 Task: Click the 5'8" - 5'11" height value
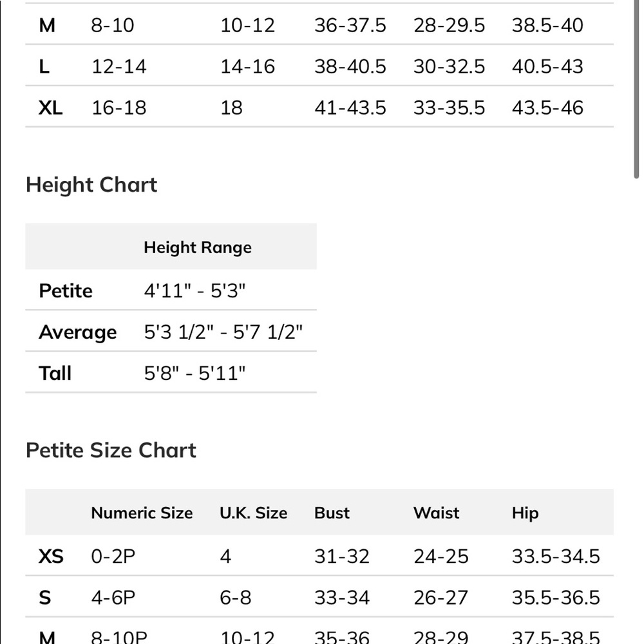[194, 374]
